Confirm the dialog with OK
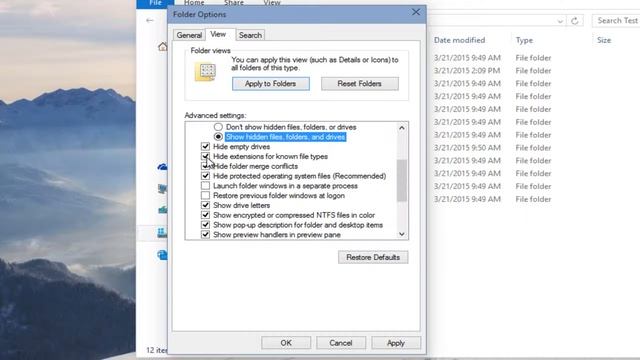 (x=286, y=343)
